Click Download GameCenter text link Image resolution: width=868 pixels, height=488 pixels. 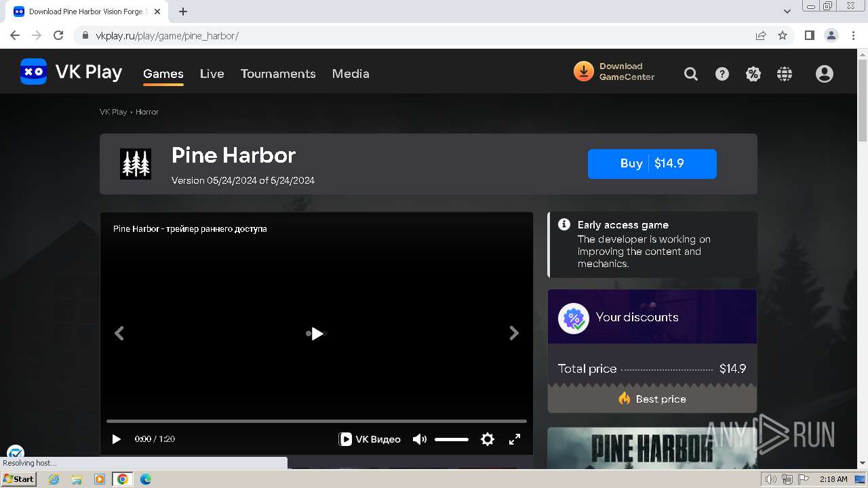pos(627,72)
